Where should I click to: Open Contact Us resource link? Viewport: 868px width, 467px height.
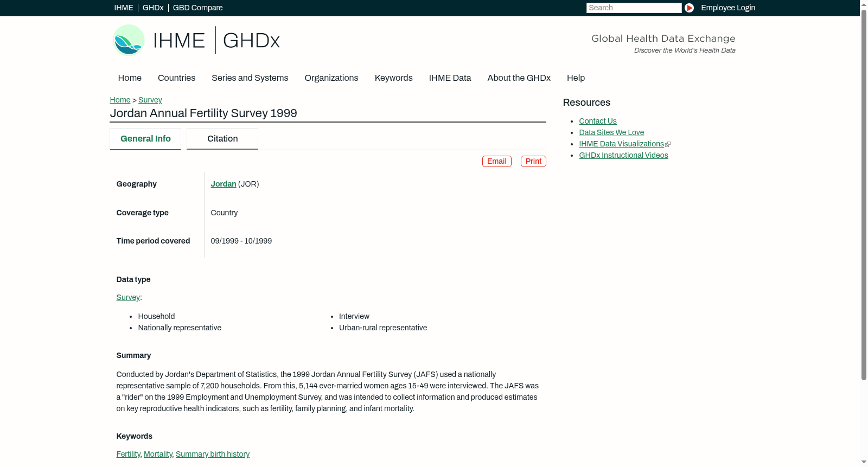pyautogui.click(x=598, y=121)
